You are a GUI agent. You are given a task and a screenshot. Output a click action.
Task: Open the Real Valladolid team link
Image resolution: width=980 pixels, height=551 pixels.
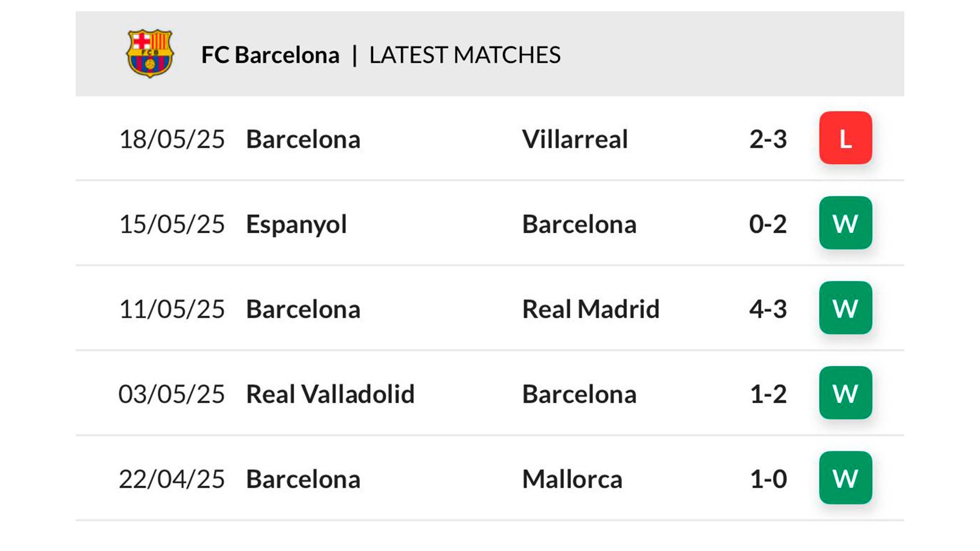(330, 394)
